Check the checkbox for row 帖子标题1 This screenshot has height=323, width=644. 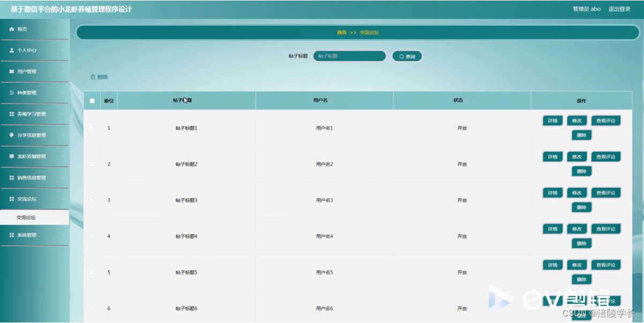click(92, 128)
